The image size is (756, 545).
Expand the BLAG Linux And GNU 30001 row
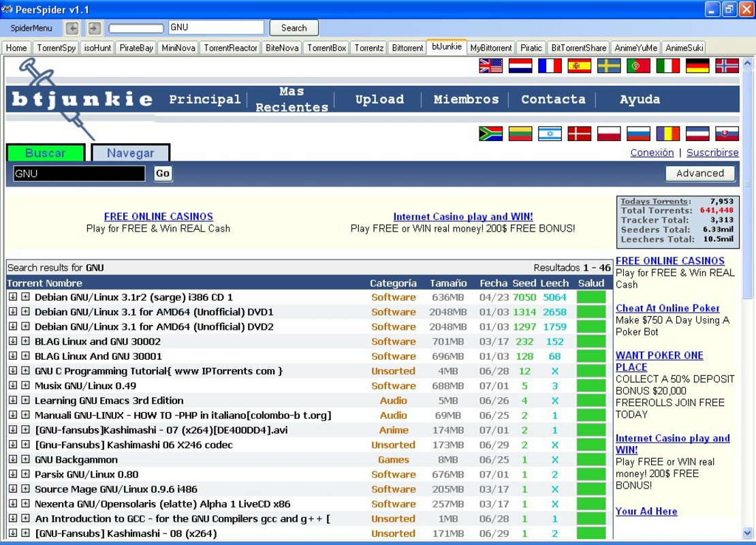pos(25,356)
